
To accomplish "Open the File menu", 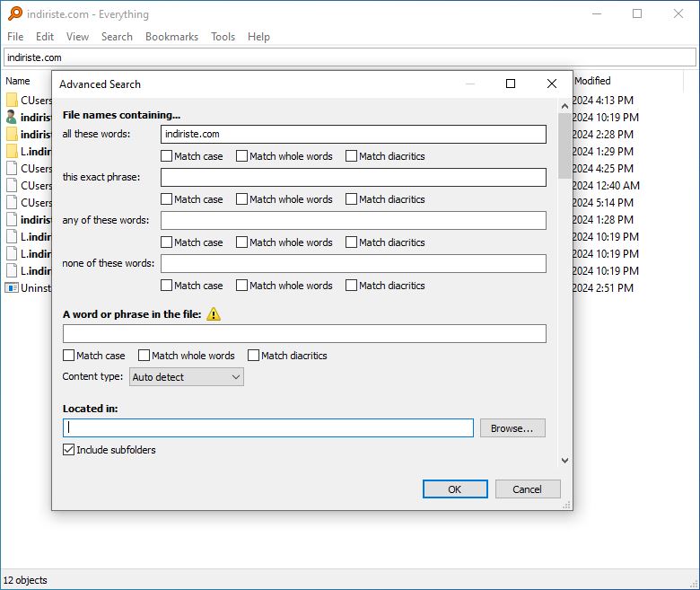I will [x=15, y=37].
